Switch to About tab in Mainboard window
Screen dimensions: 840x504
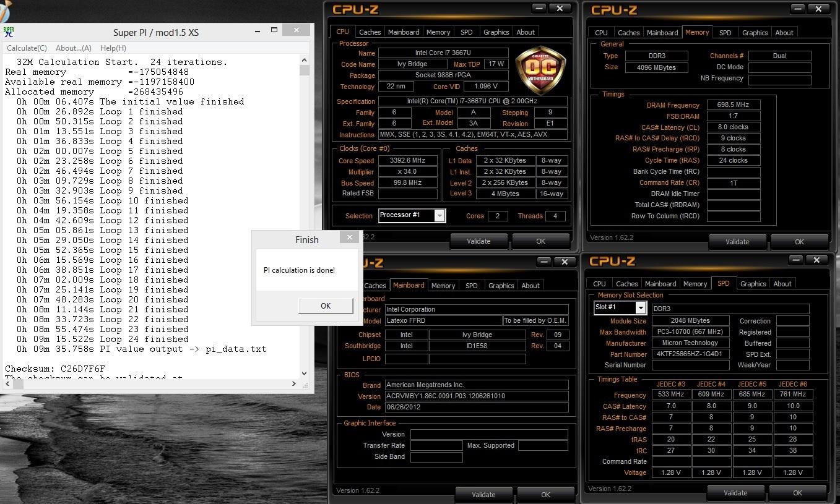(x=530, y=286)
